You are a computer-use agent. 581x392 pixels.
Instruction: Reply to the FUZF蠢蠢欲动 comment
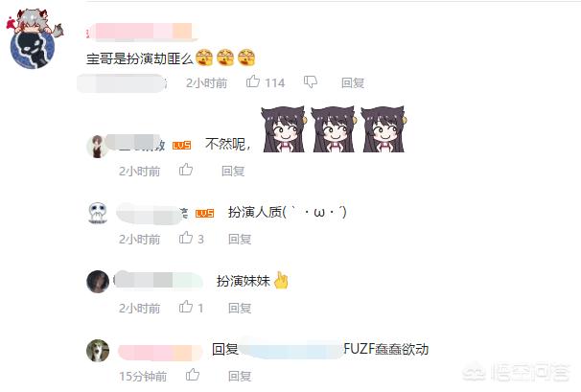pyautogui.click(x=240, y=376)
